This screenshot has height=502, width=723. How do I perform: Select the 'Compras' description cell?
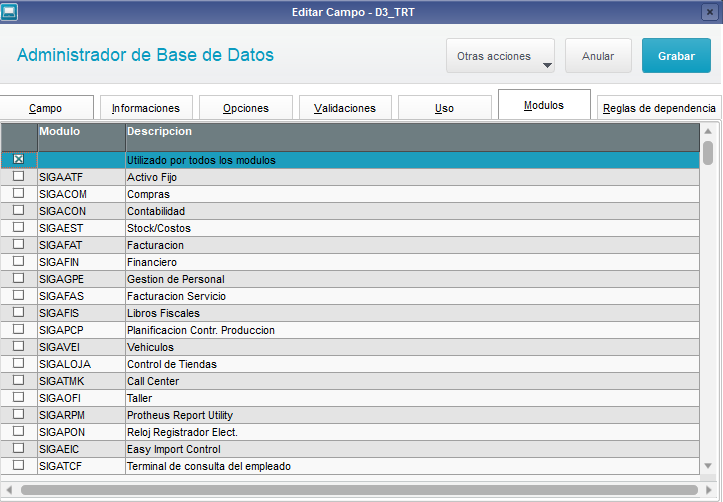tap(413, 194)
